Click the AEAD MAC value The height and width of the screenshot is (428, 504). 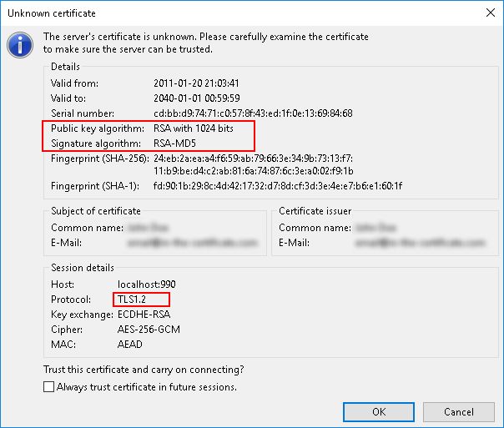click(130, 344)
